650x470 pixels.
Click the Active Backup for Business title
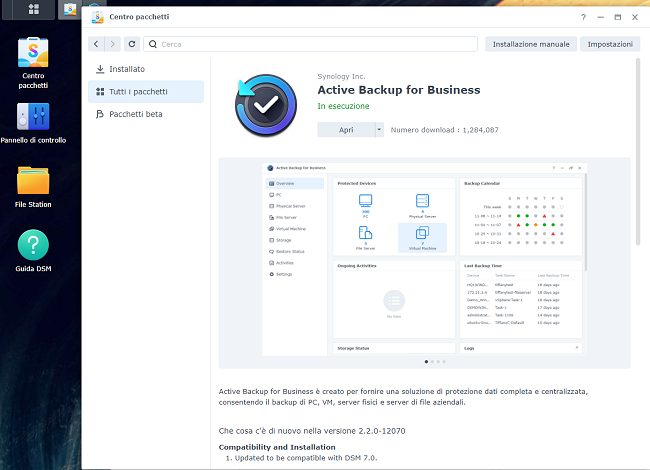tap(399, 90)
